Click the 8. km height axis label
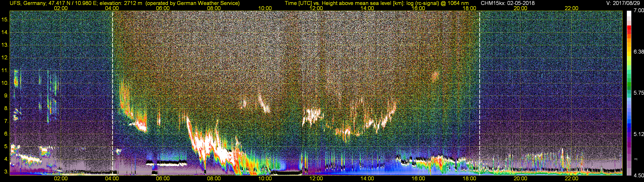Image resolution: width=644 pixels, height=182 pixels. [x=6, y=109]
